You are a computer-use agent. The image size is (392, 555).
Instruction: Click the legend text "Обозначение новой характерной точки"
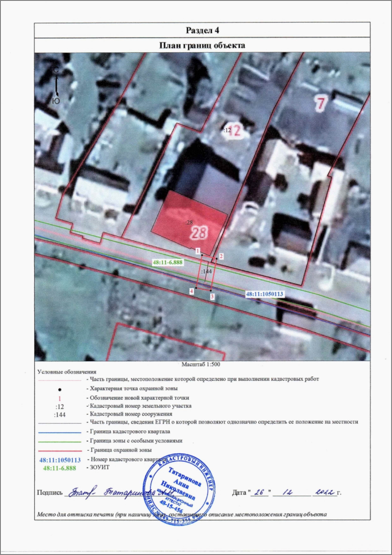tap(138, 397)
